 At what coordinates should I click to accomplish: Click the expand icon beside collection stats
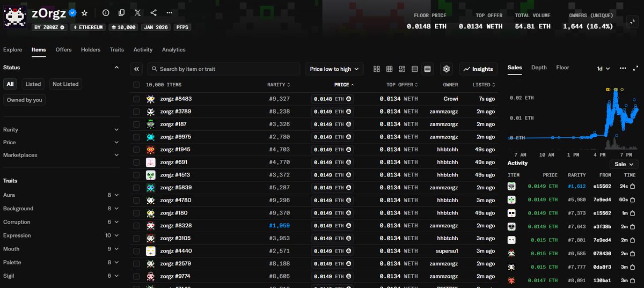tap(633, 22)
